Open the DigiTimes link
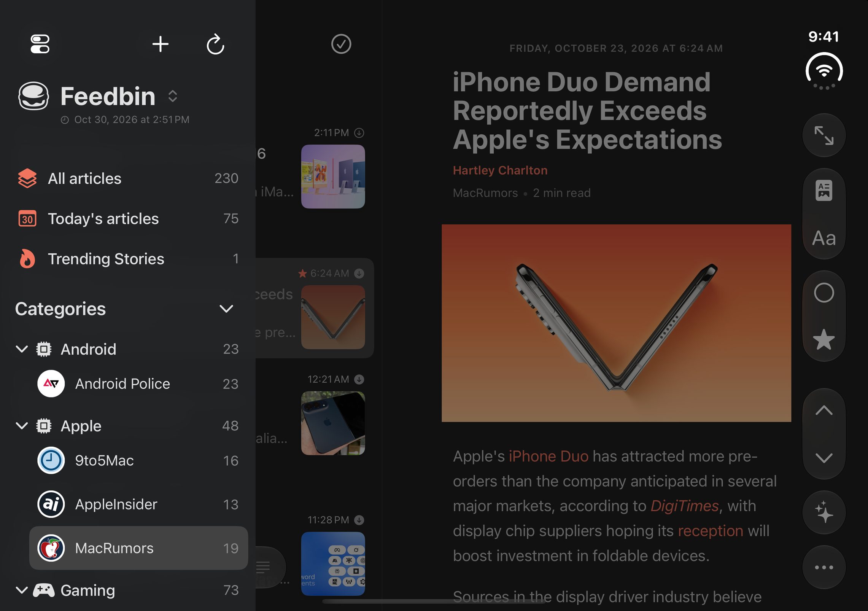The height and width of the screenshot is (611, 868). (684, 506)
